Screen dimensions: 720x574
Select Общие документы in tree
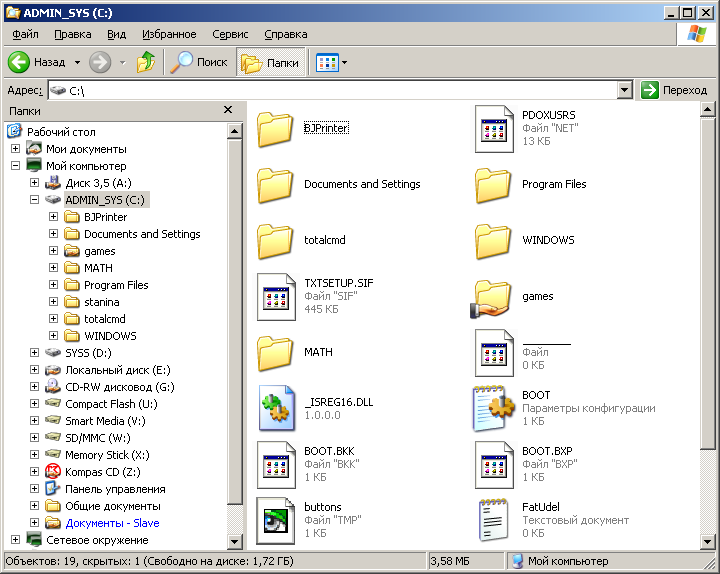112,506
